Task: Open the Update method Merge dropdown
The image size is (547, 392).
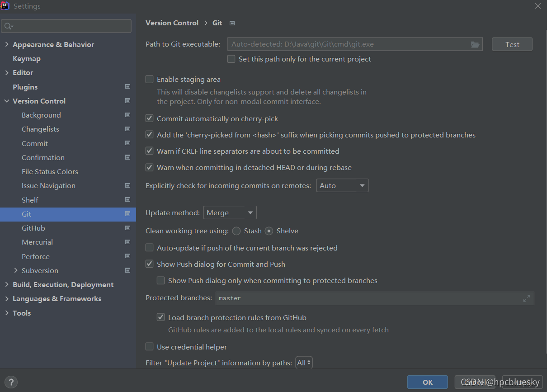Action: (230, 213)
